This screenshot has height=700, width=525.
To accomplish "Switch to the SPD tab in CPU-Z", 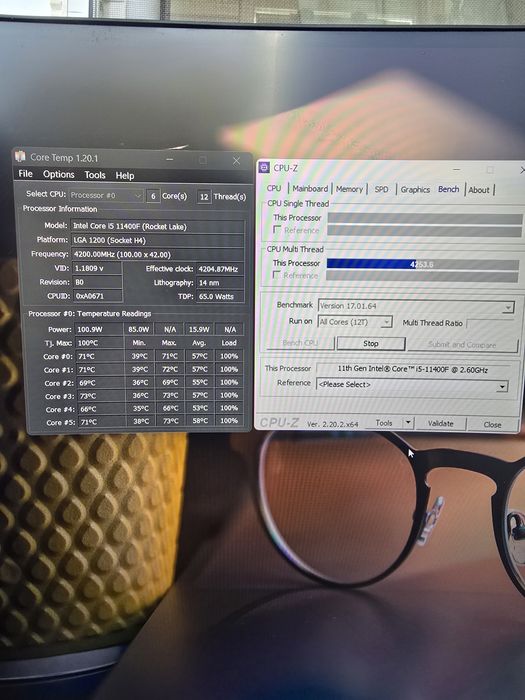I will tap(381, 189).
